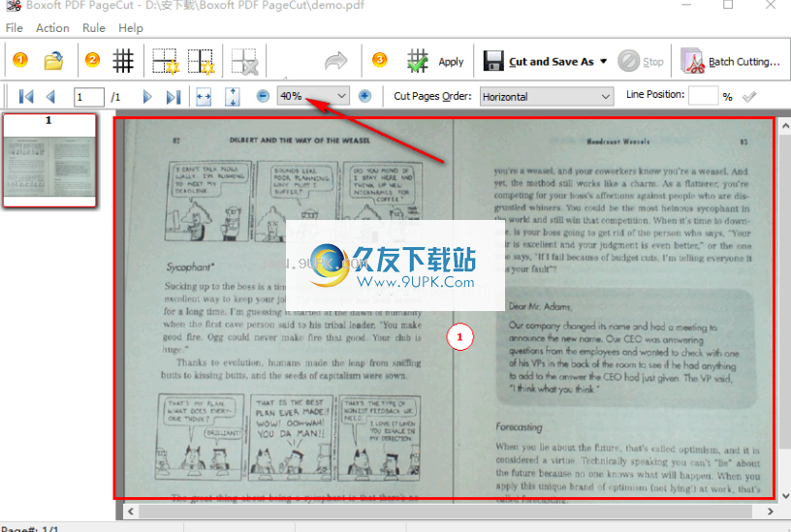Screen dimensions: 791x532
Task: Fit page to width
Action: pyautogui.click(x=204, y=96)
